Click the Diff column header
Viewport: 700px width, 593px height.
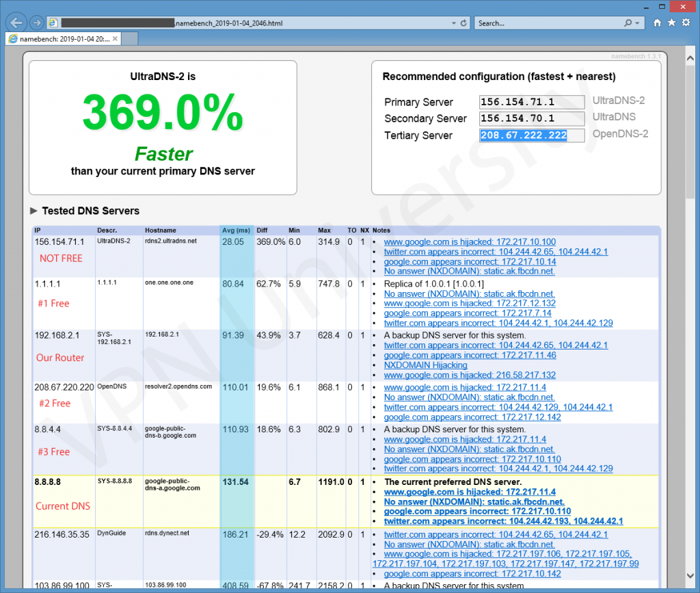point(262,230)
